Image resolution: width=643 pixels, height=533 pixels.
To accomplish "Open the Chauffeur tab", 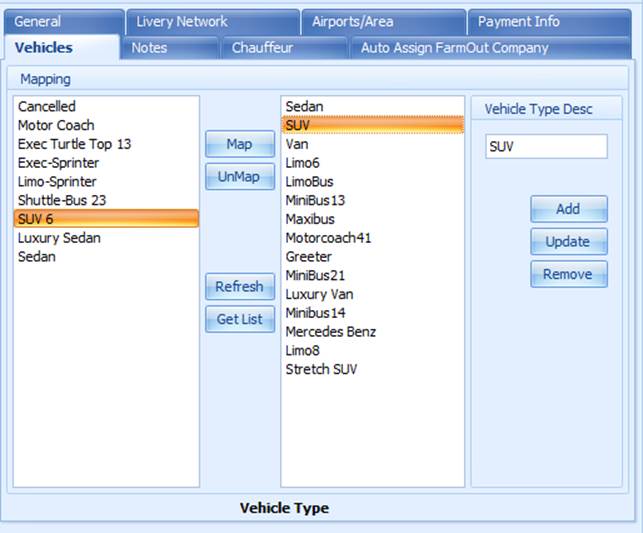I will 284,48.
